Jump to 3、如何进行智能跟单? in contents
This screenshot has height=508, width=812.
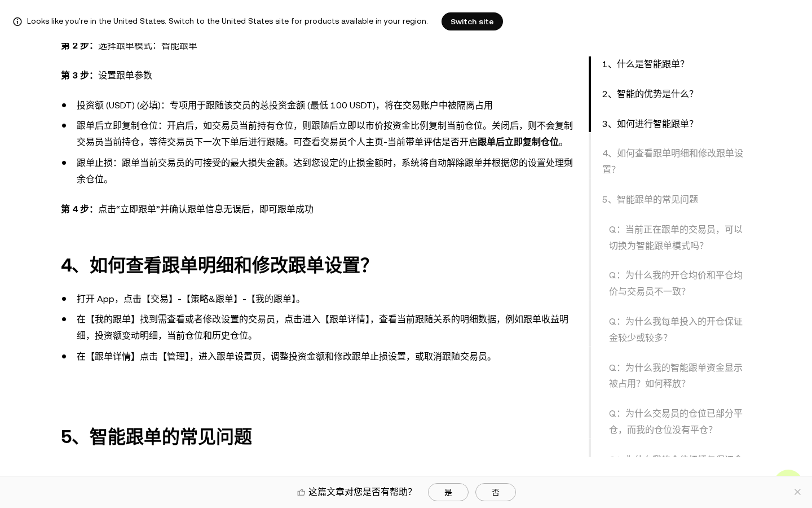pos(648,124)
